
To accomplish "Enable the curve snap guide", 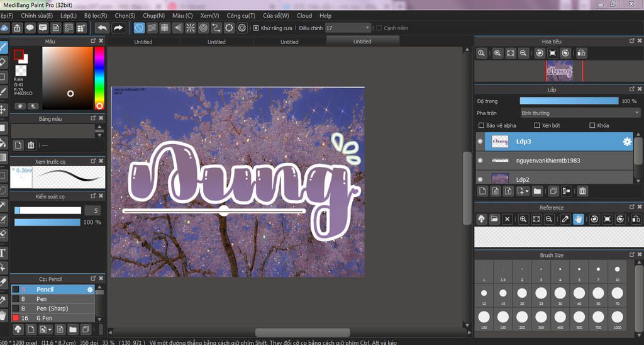I will coord(216,28).
